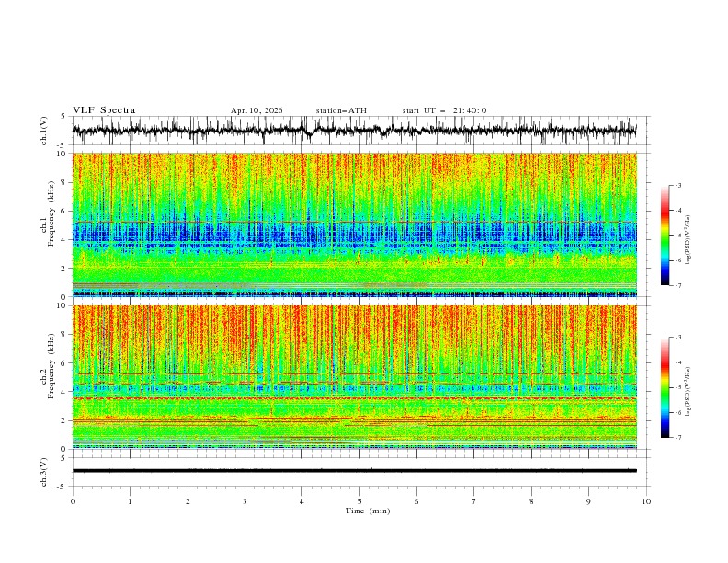Click the ch.2 spectrogram color bar
728x563 pixels.
tap(665, 387)
